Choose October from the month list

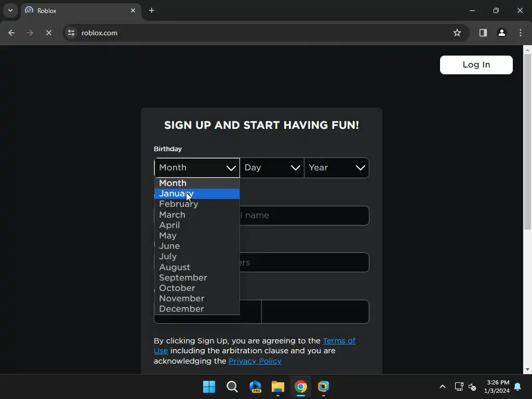197,288
